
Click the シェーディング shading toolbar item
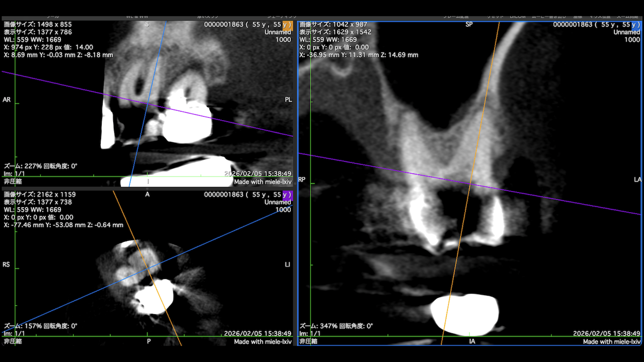click(281, 17)
